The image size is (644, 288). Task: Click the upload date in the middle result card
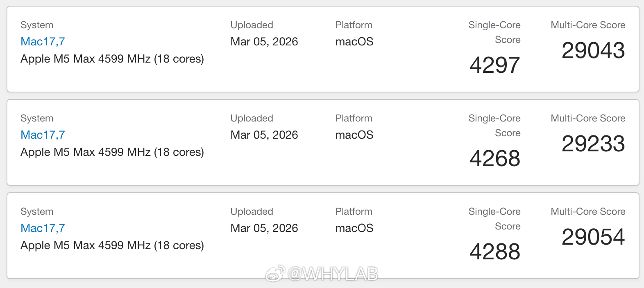(x=264, y=135)
